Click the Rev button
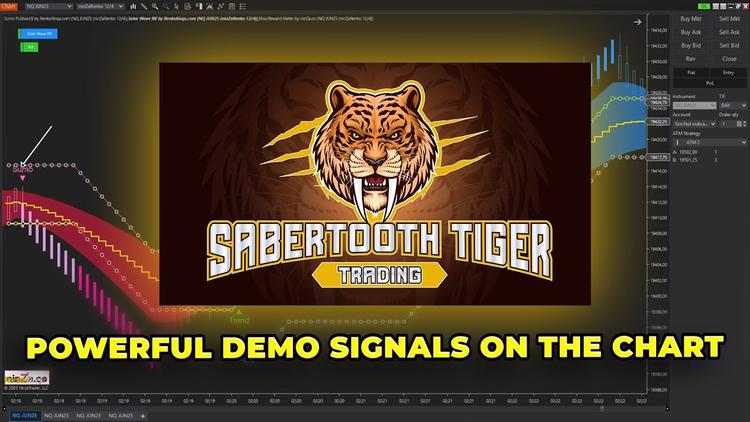The image size is (750, 422). tap(691, 59)
